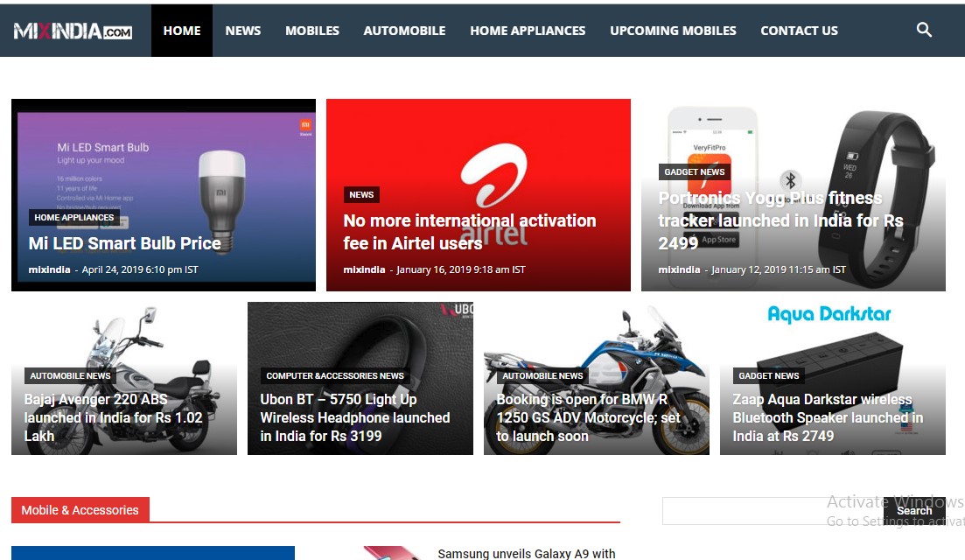Open the search magnifier icon in header
This screenshot has height=560, width=965.
point(924,30)
